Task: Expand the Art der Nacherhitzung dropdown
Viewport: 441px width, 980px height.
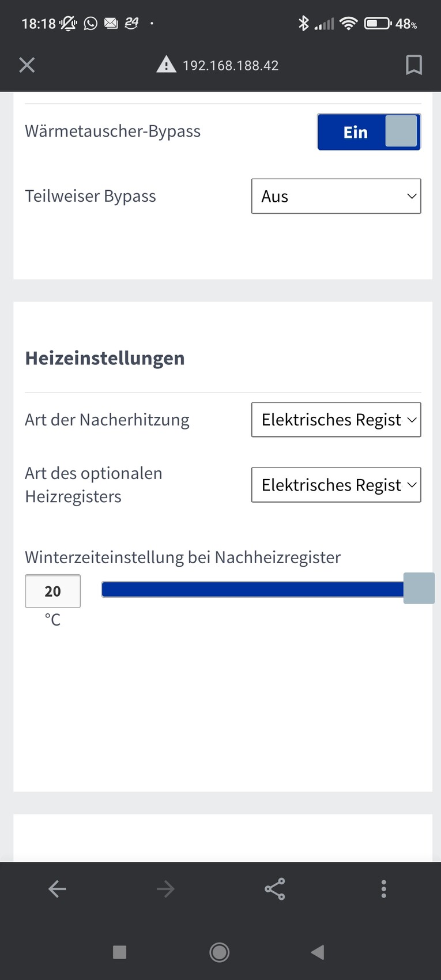Action: pos(336,420)
